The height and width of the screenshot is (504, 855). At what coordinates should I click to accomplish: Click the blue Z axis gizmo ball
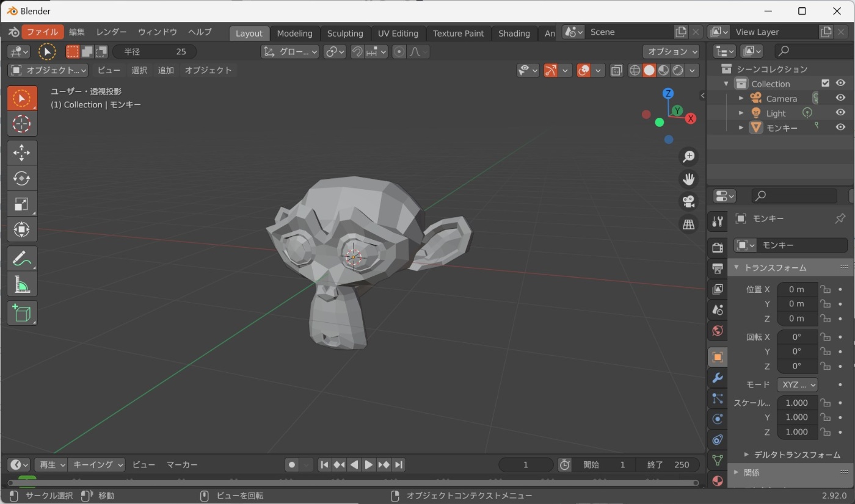[669, 93]
